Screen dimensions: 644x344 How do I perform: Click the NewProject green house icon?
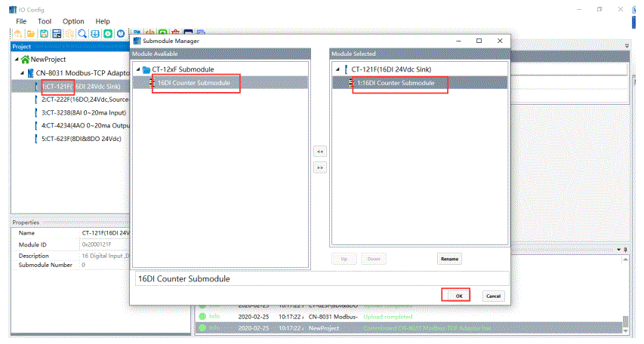coord(25,60)
